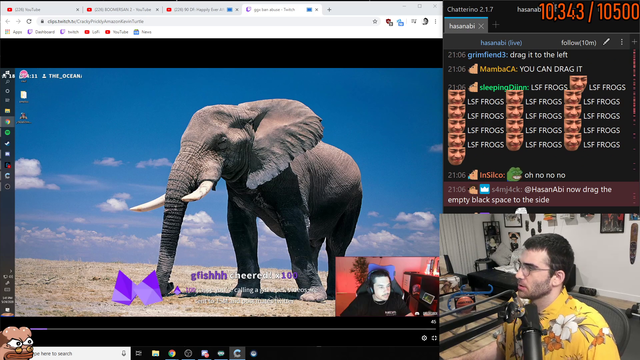Viewport: 640px width, 360px height.
Task: Click the clips.twitch.tv address bar
Action: tap(209, 21)
